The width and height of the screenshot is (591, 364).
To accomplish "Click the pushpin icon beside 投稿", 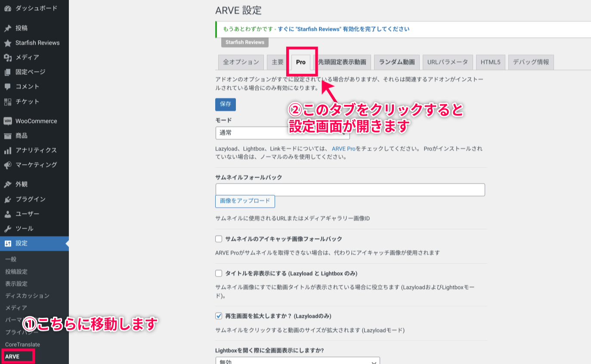I will point(7,28).
